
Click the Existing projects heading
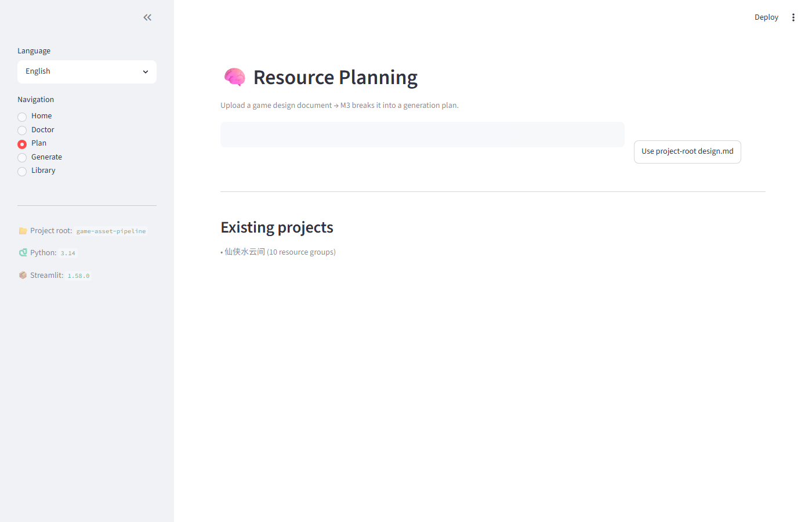(x=277, y=227)
